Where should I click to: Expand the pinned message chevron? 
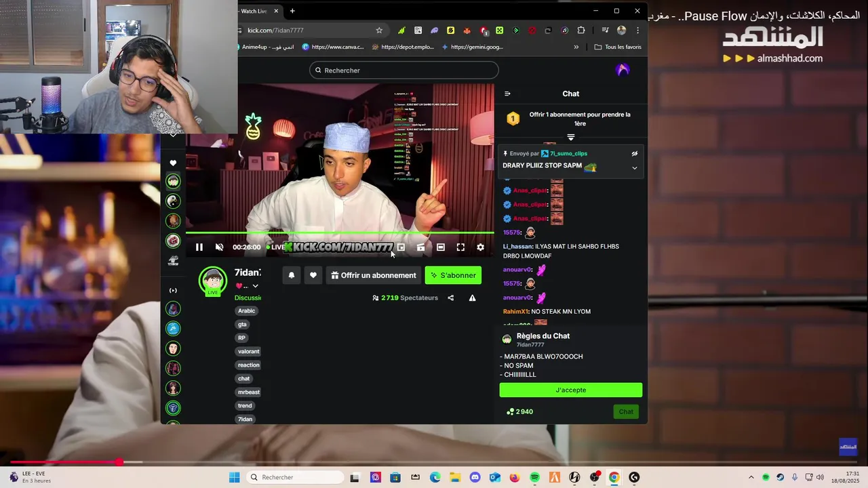pos(635,168)
